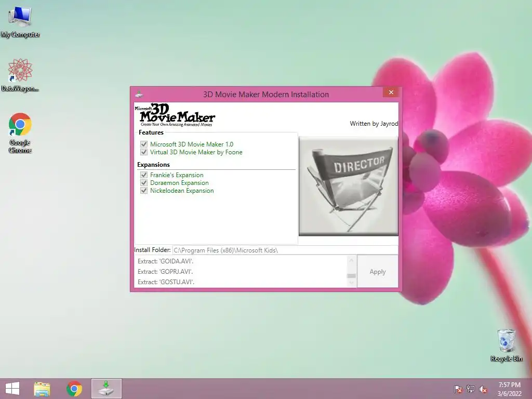Select the My Computer desktop icon
The width and height of the screenshot is (532, 399).
click(x=20, y=22)
